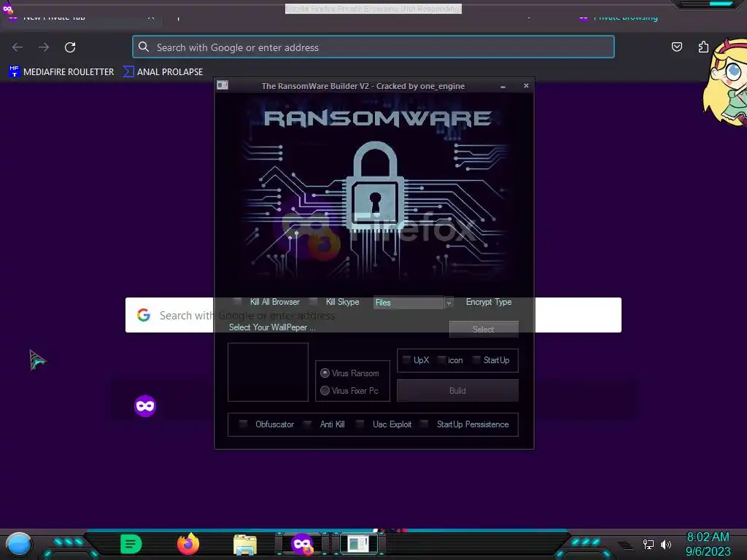The image size is (747, 560).
Task: Switch to the New Private Tab
Action: coord(81,17)
